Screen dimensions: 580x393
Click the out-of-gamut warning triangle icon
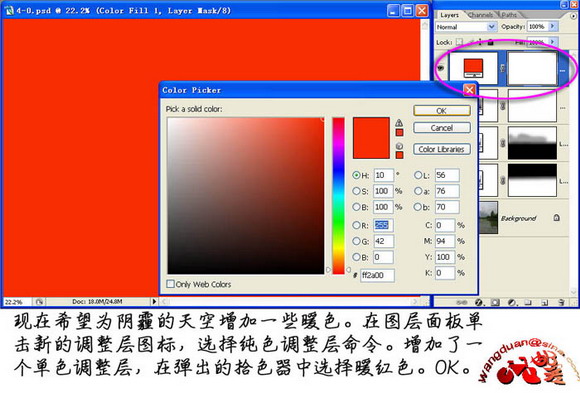coord(399,123)
